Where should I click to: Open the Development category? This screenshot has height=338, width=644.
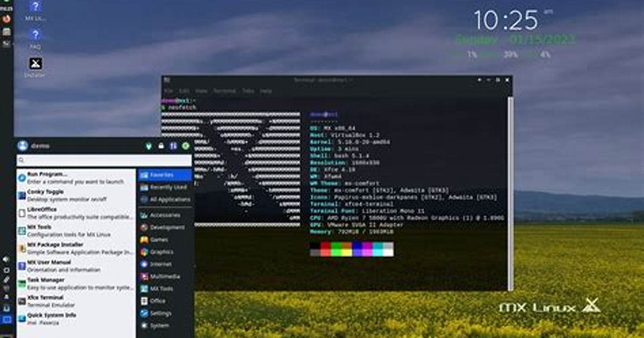pos(165,228)
